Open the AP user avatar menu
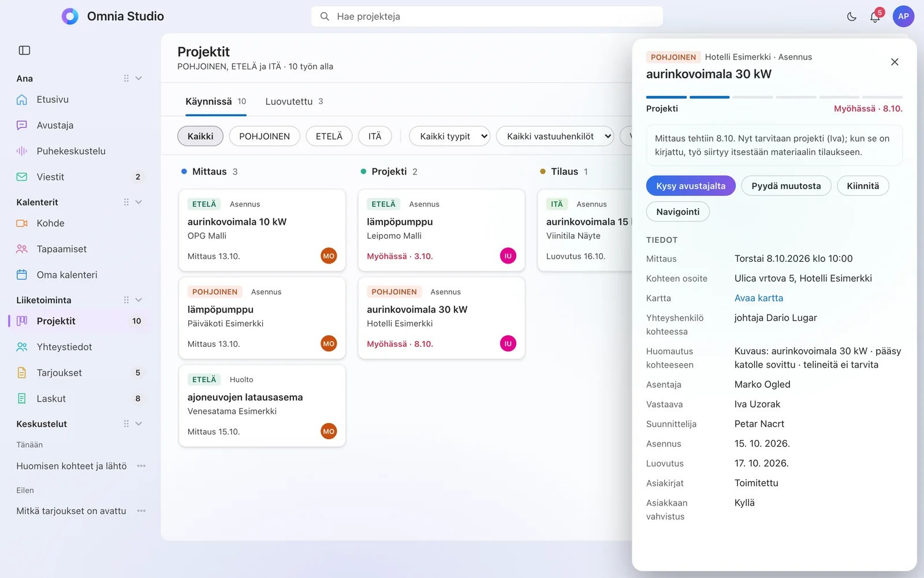Screen dimensions: 924x578 pos(903,17)
